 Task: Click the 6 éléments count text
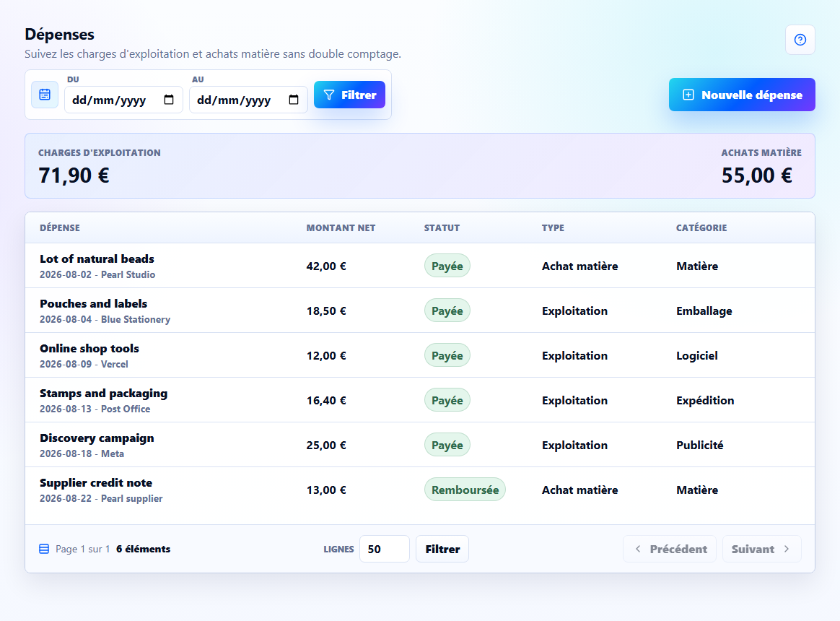(x=143, y=549)
